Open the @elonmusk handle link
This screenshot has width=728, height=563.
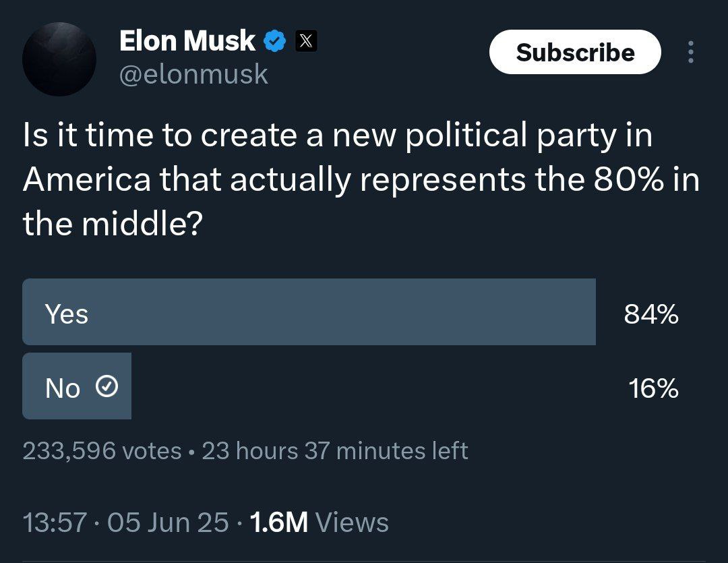click(193, 74)
